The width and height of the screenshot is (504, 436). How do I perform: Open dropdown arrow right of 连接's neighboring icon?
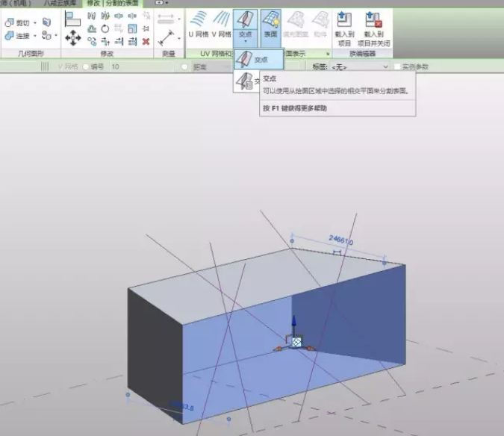(x=56, y=35)
